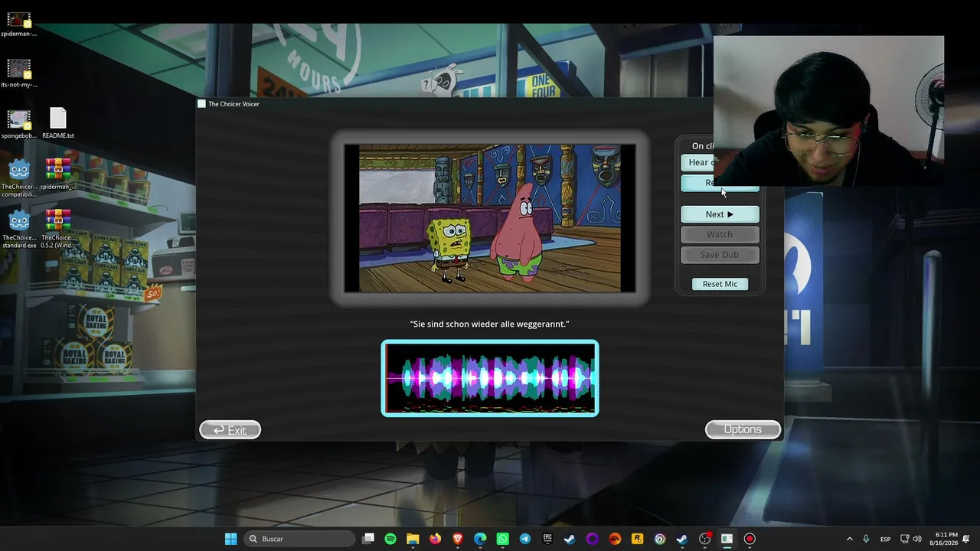The height and width of the screenshot is (551, 980).
Task: Open File Explorer from the taskbar
Action: point(413,539)
